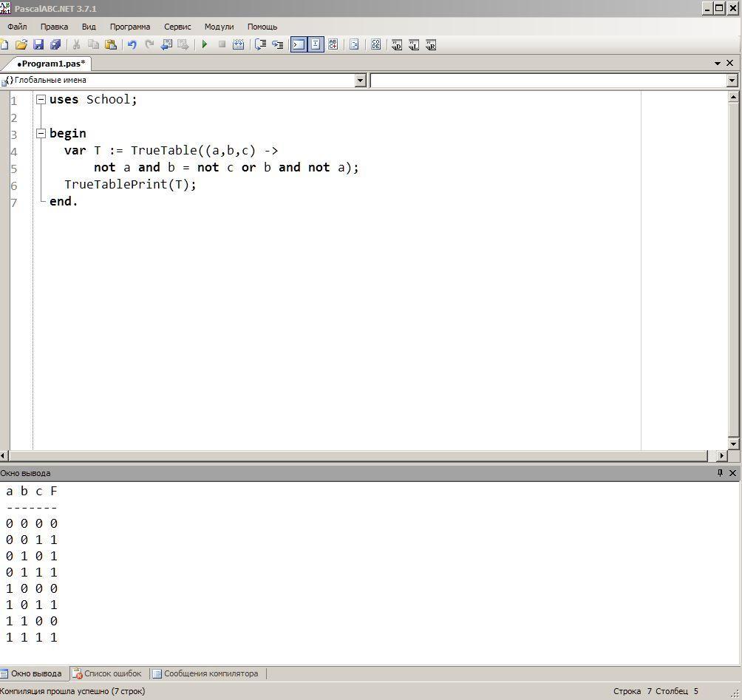Save all open files
Image resolution: width=742 pixels, height=700 pixels.
55,45
